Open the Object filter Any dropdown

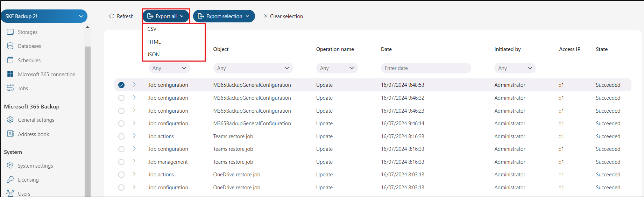(x=253, y=68)
